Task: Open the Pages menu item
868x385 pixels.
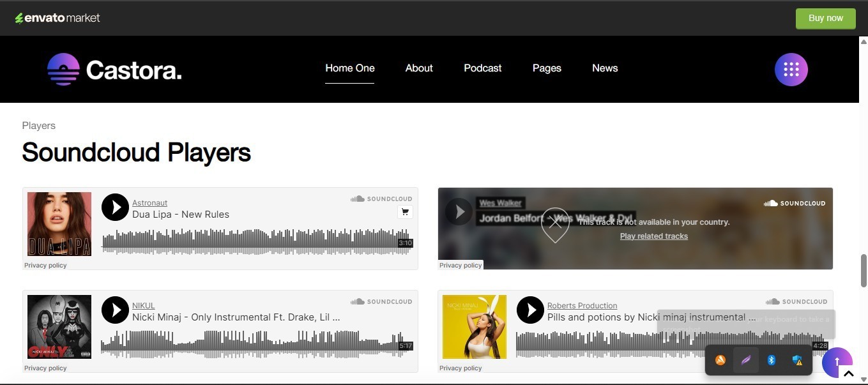Action: (x=547, y=68)
